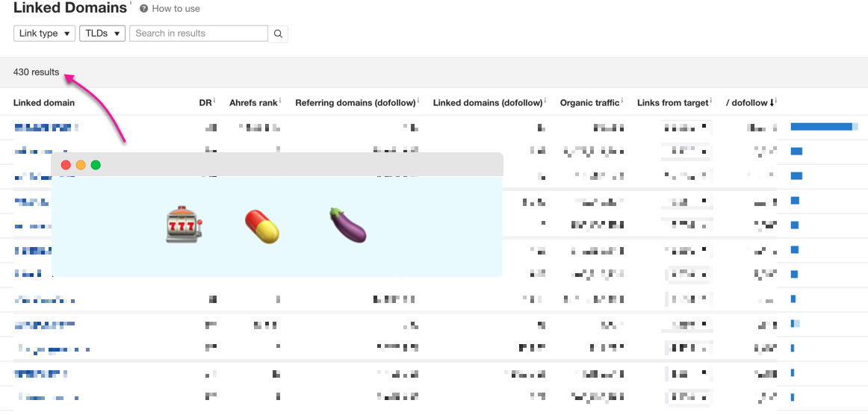Click the Search in results field
Screen dimensions: 868x415
pos(199,34)
